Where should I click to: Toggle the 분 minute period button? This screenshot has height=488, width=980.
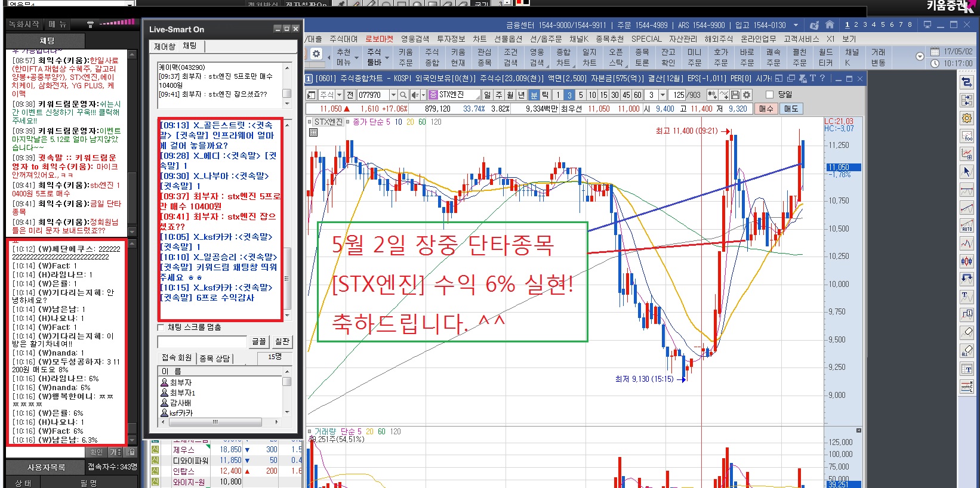pyautogui.click(x=534, y=95)
